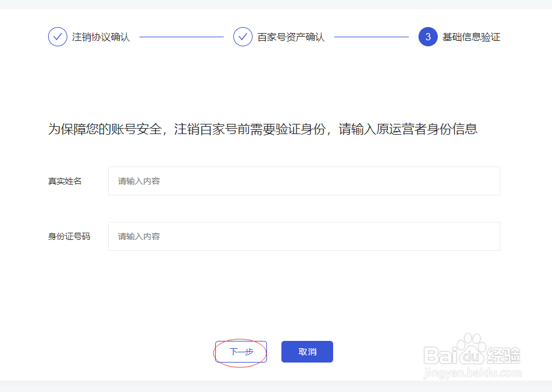Click the 下一步 button

[x=241, y=352]
